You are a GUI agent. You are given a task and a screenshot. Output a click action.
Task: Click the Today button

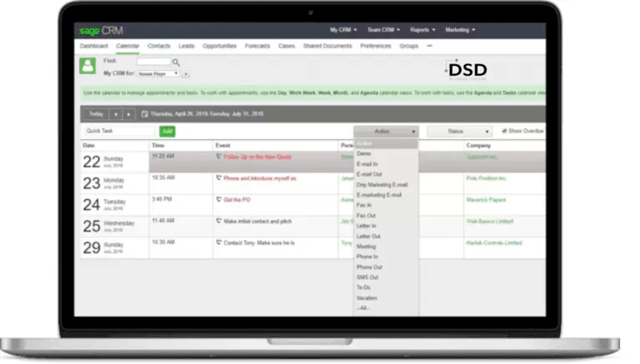tap(96, 114)
